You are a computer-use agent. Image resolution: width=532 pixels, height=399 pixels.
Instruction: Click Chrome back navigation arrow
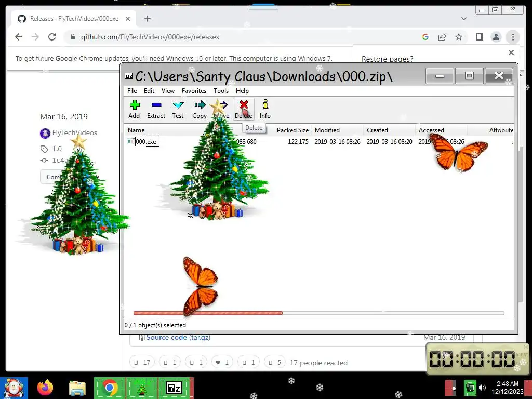click(19, 37)
